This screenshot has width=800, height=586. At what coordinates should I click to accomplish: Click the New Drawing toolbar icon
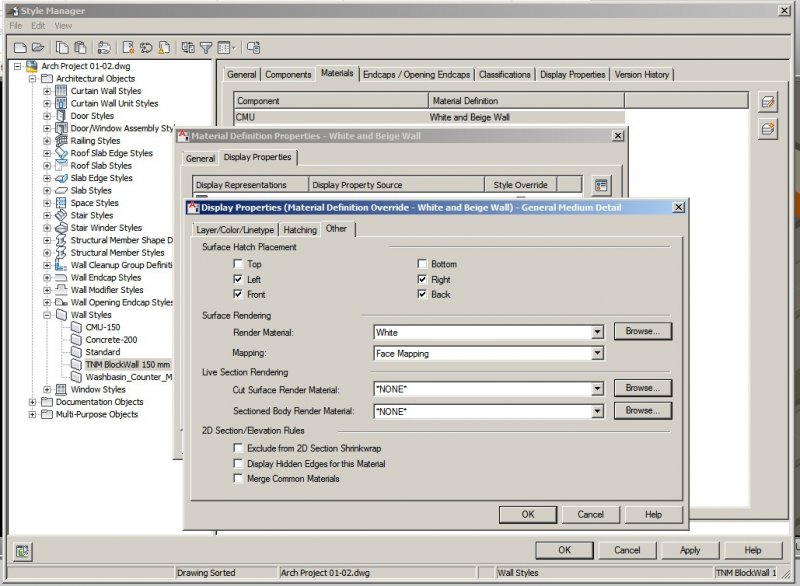pos(20,47)
